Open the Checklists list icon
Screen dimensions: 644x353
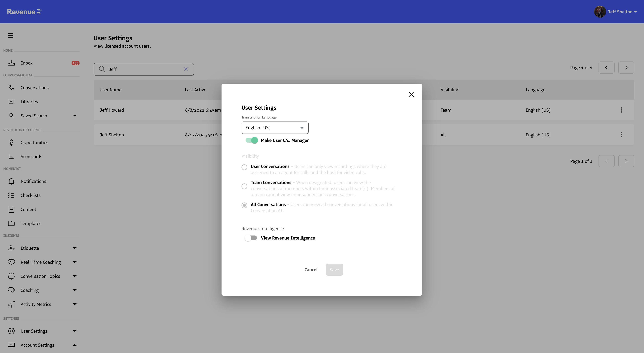pyautogui.click(x=11, y=195)
